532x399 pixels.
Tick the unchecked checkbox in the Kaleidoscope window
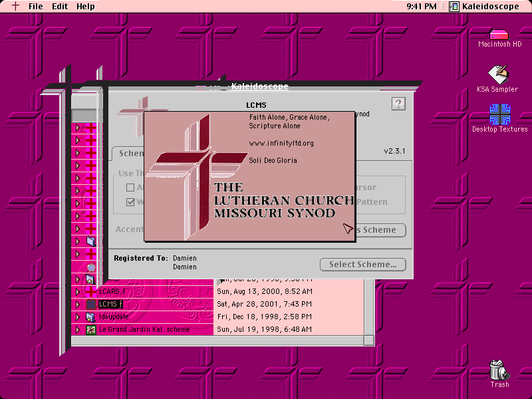[130, 188]
